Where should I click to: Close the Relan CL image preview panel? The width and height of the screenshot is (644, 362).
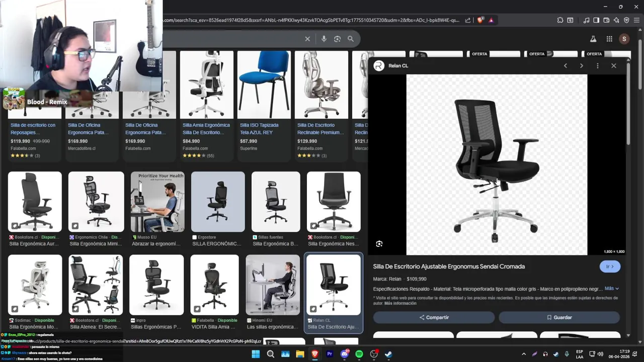[x=614, y=66]
